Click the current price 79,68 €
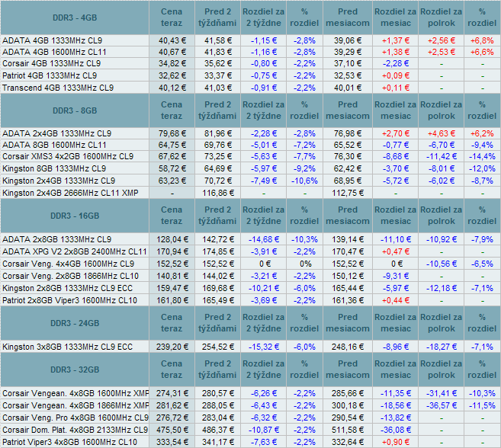The height and width of the screenshot is (448, 501). tap(172, 133)
